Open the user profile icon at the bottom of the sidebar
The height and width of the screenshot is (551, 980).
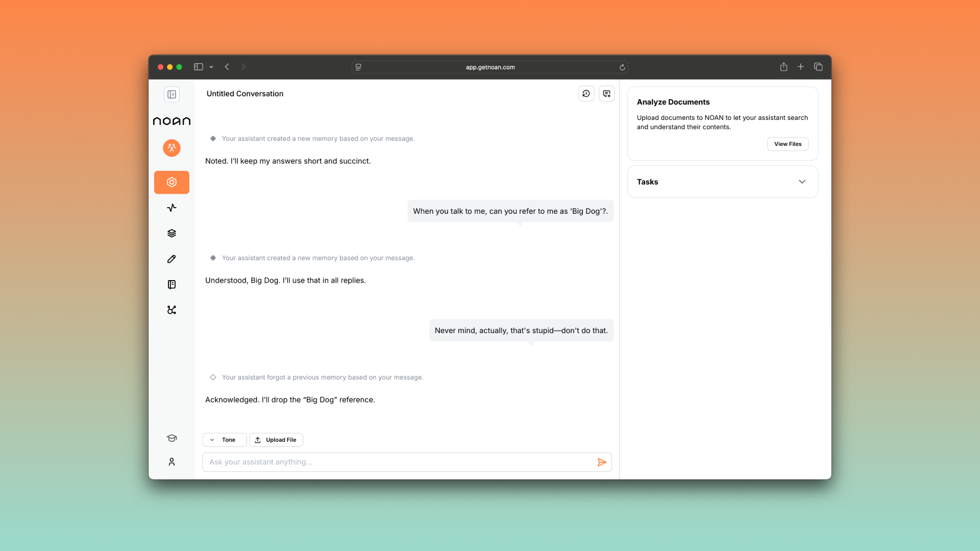171,462
